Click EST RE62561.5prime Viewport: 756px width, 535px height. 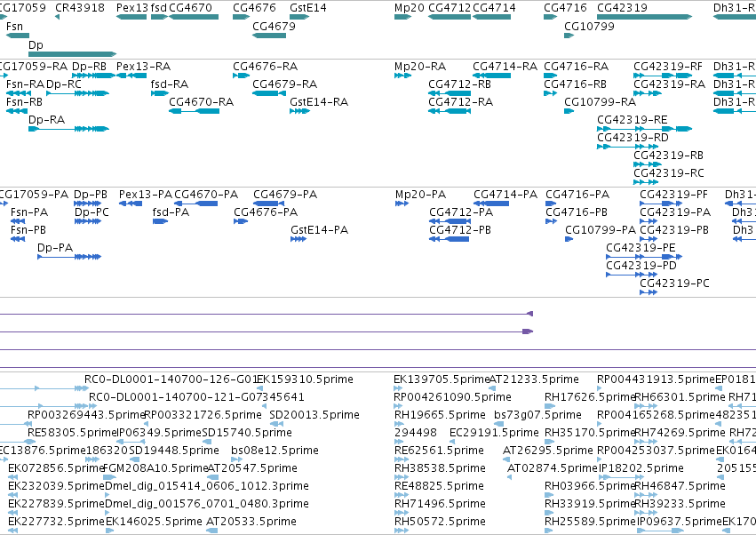[402, 459]
